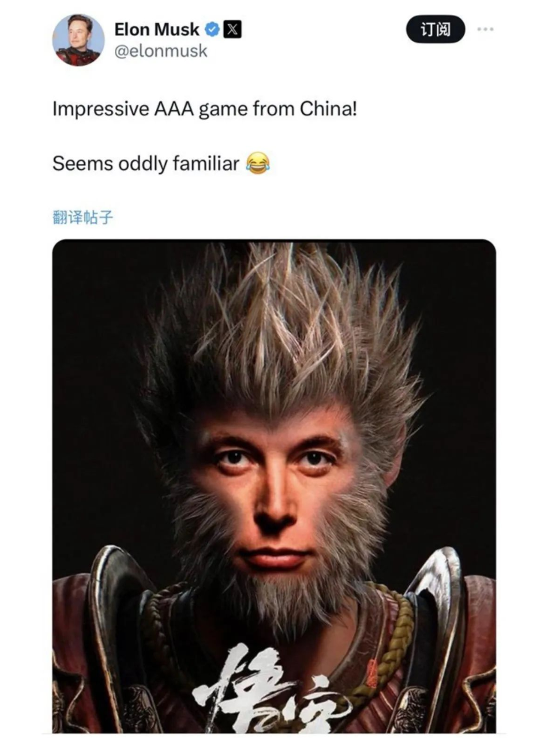Tap the 订阅 subscribe button
Viewport: 543px width, 756px height.
435,29
